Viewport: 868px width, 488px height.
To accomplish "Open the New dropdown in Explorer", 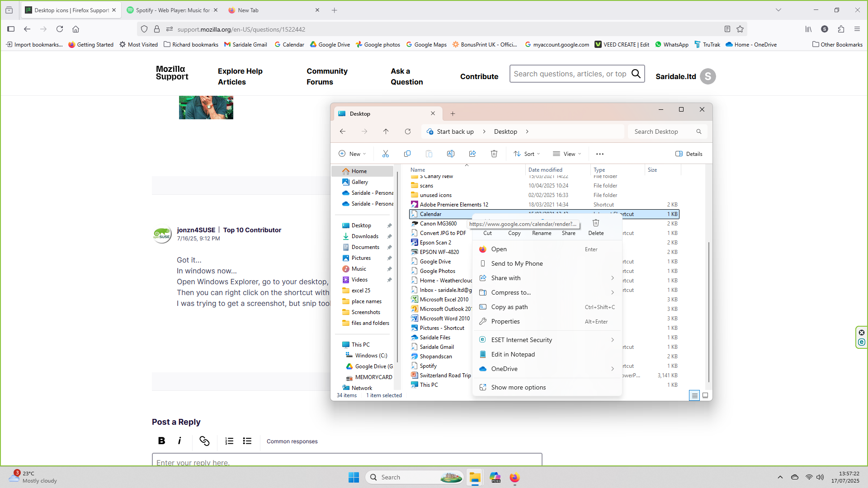I will tap(353, 154).
